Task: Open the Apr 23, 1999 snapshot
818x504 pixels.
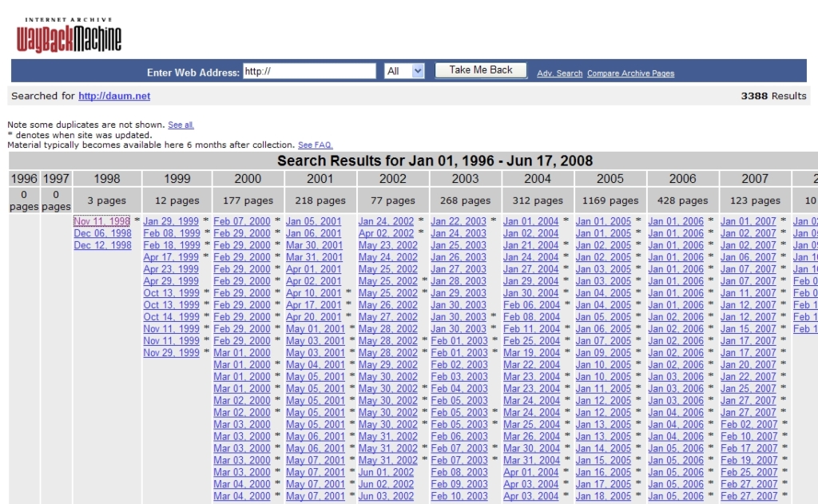Action: (x=171, y=269)
